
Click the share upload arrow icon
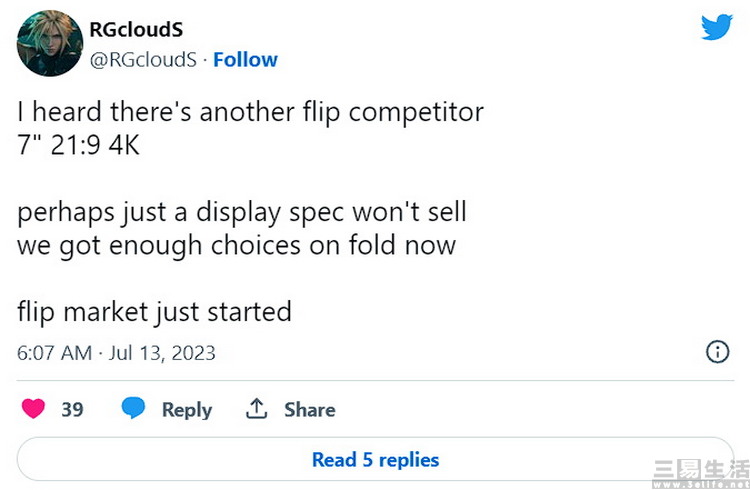pos(256,409)
